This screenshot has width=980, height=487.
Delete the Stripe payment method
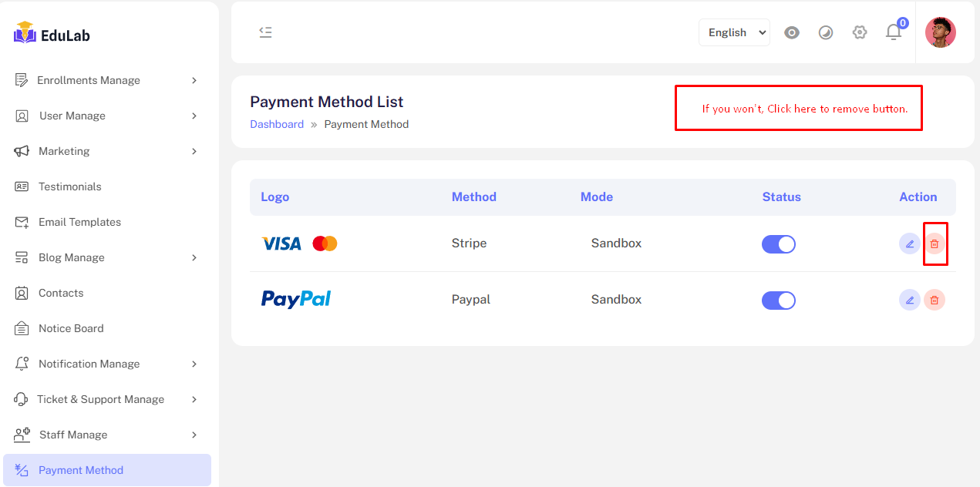pos(935,243)
